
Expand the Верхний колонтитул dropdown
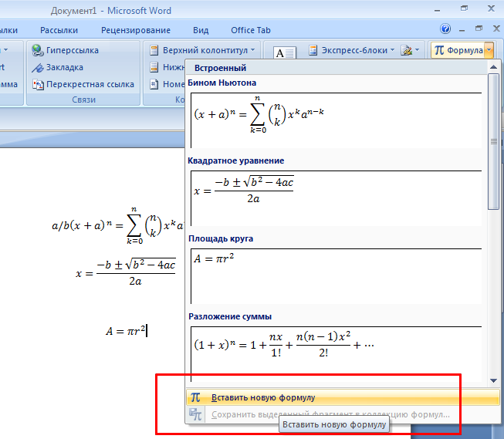(x=252, y=50)
